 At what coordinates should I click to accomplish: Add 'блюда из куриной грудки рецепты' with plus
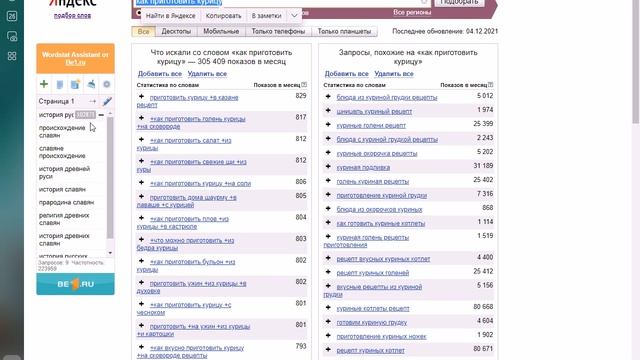point(328,97)
